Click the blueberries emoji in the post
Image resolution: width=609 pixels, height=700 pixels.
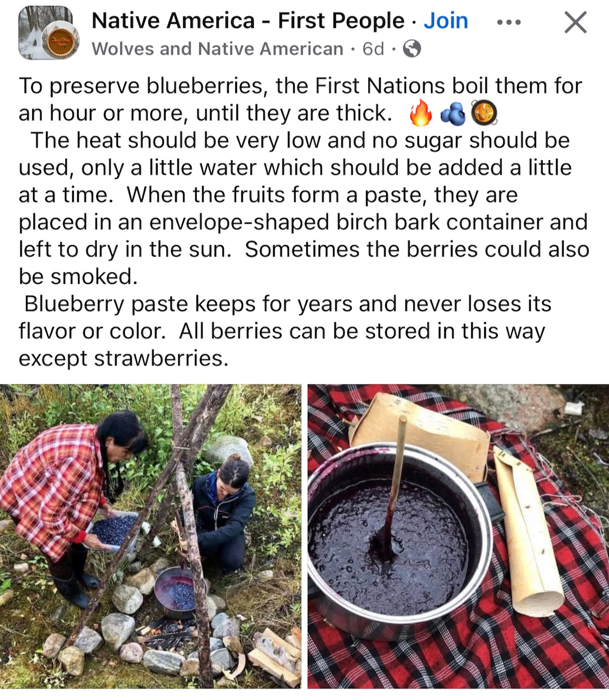click(453, 114)
